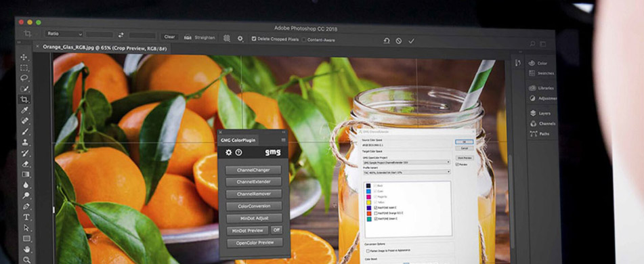Click the ChannelExtender button
644x264 pixels.
253,182
